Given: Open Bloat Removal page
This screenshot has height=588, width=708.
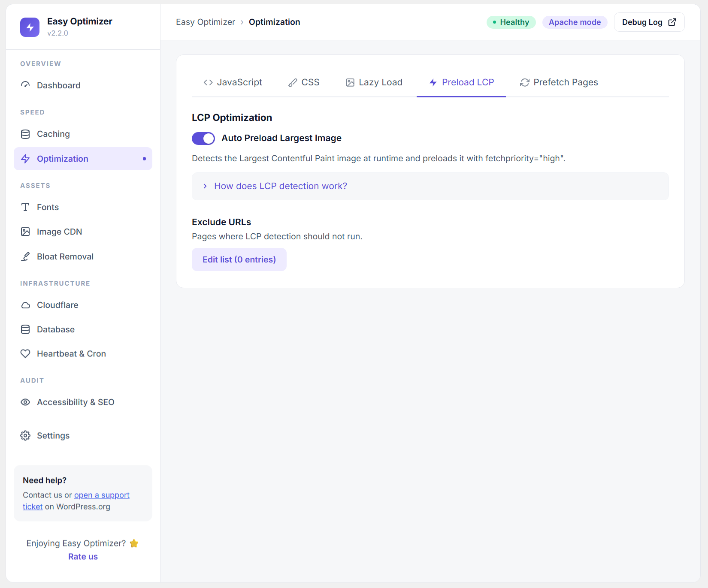Looking at the screenshot, I should tap(83, 256).
